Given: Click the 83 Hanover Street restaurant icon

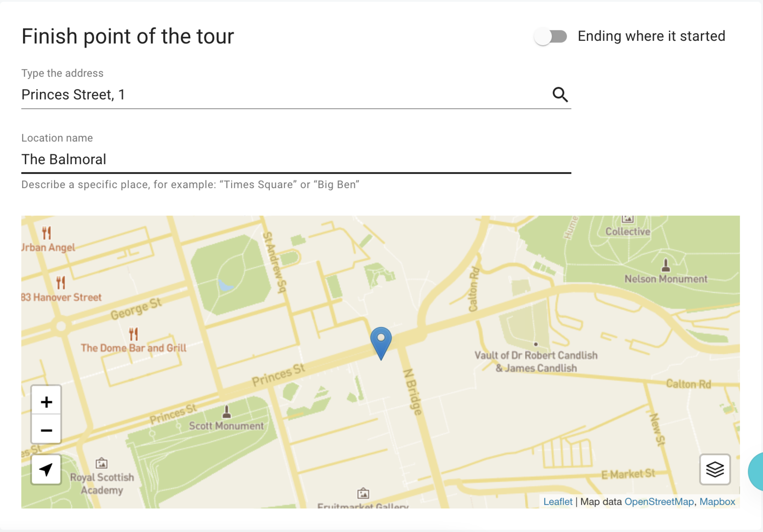Looking at the screenshot, I should 61,283.
